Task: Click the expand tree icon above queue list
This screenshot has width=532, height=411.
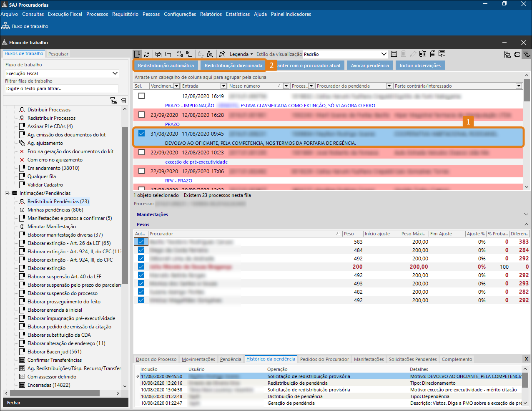Action: pos(113,101)
